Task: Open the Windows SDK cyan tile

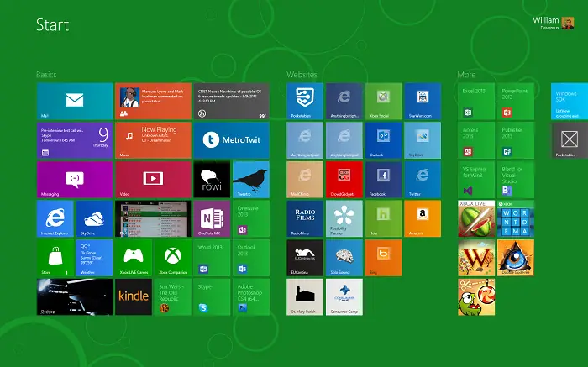Action: tap(570, 102)
